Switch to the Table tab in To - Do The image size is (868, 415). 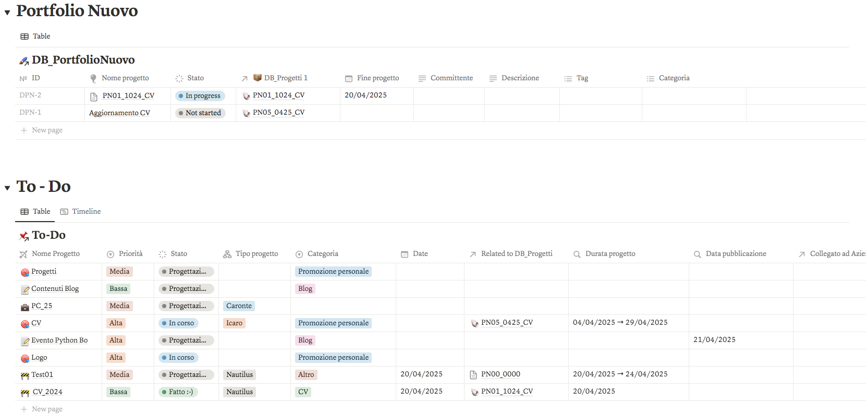click(35, 211)
